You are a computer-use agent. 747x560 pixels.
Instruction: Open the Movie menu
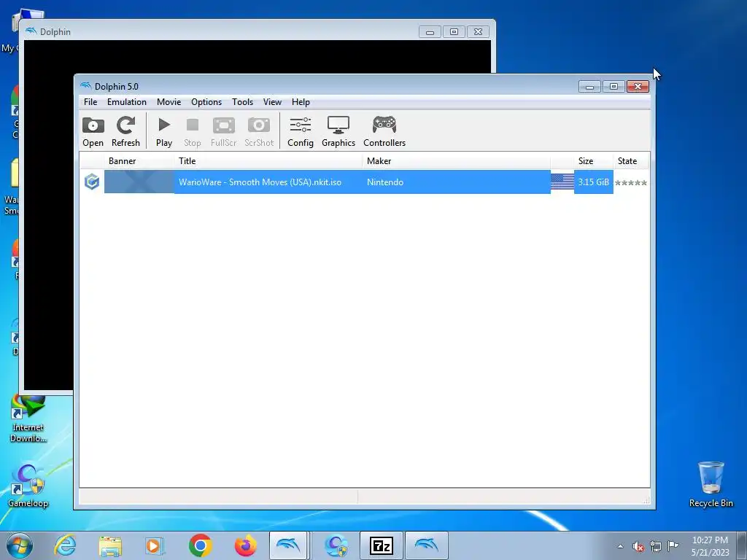pyautogui.click(x=169, y=102)
